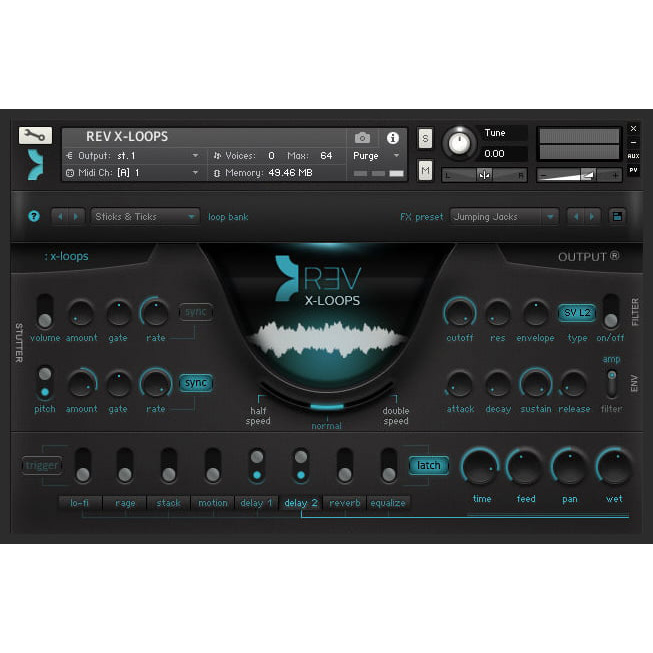The image size is (653, 653).
Task: Click the envelope attack knob
Action: (460, 384)
